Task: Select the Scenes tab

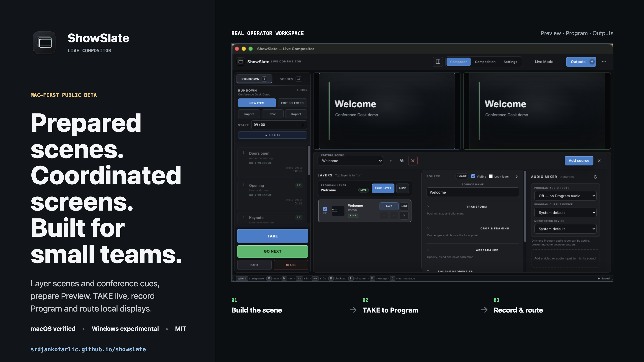Action: point(290,79)
